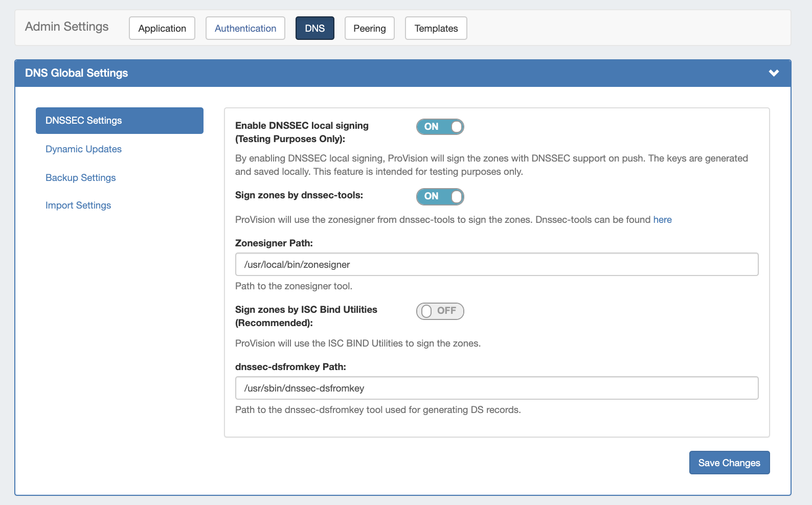Viewport: 812px width, 505px height.
Task: Click the Save Changes button
Action: click(x=729, y=463)
